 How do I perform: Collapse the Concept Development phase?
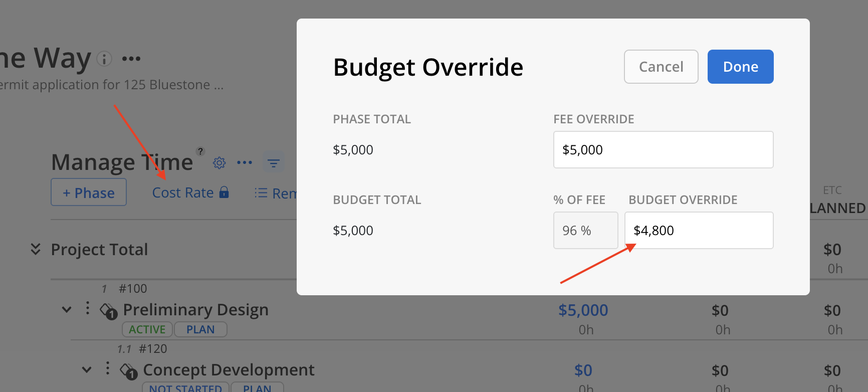click(x=87, y=370)
